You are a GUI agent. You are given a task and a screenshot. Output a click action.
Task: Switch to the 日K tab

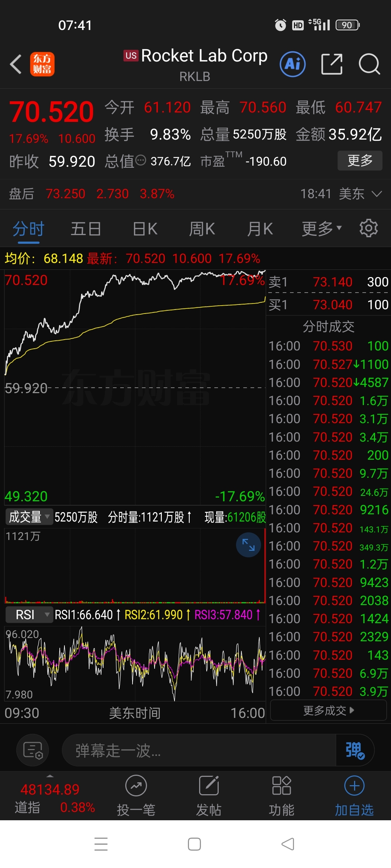pyautogui.click(x=145, y=229)
